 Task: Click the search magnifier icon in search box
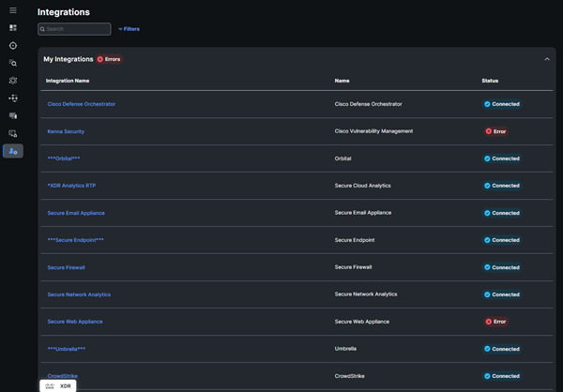(42, 29)
